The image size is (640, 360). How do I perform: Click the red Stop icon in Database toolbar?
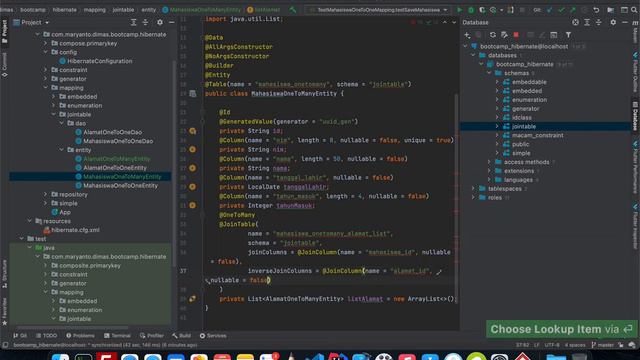[516, 35]
